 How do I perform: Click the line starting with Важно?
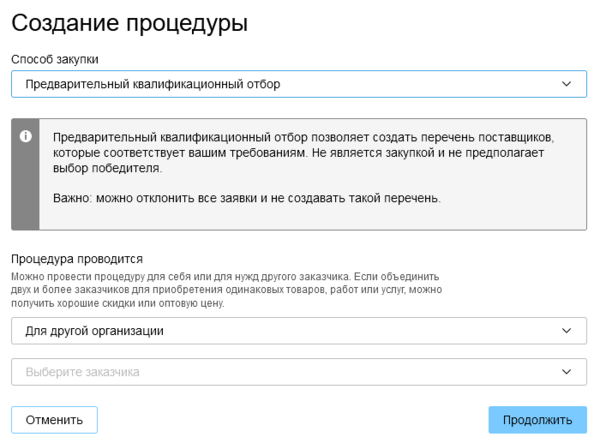pyautogui.click(x=246, y=198)
